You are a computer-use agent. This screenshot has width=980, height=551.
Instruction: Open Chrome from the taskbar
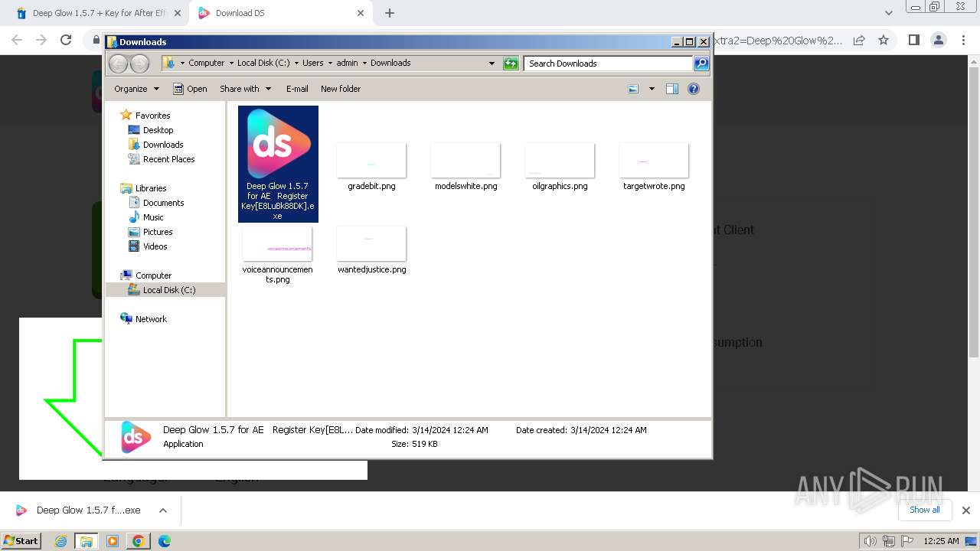(138, 541)
